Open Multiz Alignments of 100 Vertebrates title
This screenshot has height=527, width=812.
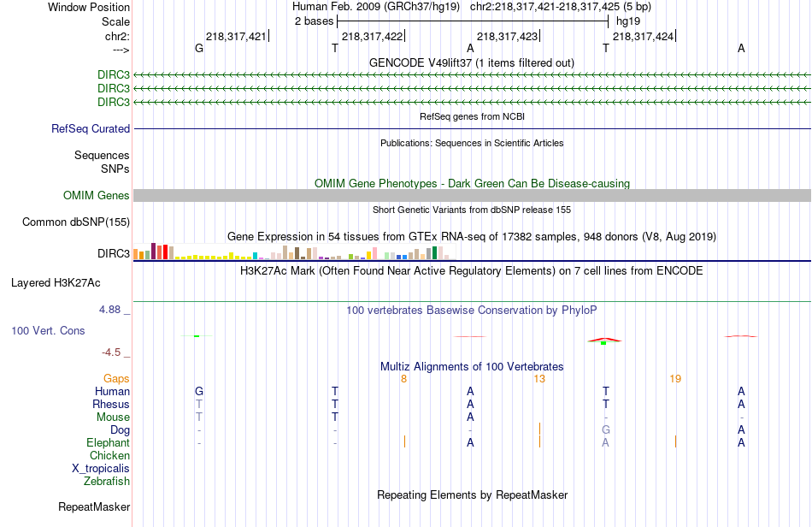(x=472, y=366)
